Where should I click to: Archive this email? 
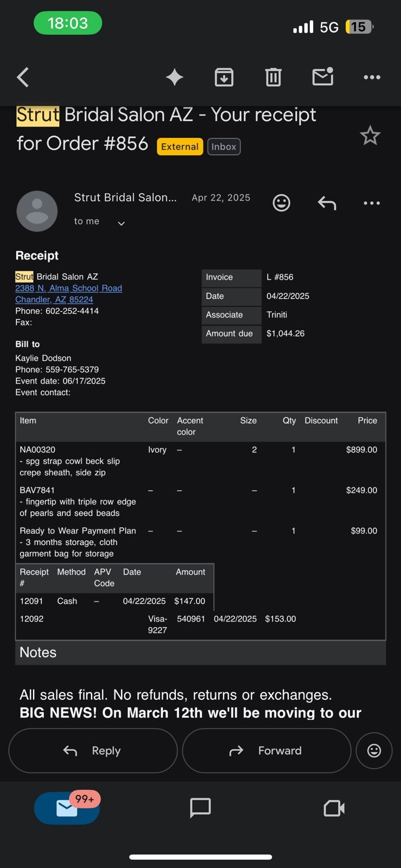coord(224,77)
